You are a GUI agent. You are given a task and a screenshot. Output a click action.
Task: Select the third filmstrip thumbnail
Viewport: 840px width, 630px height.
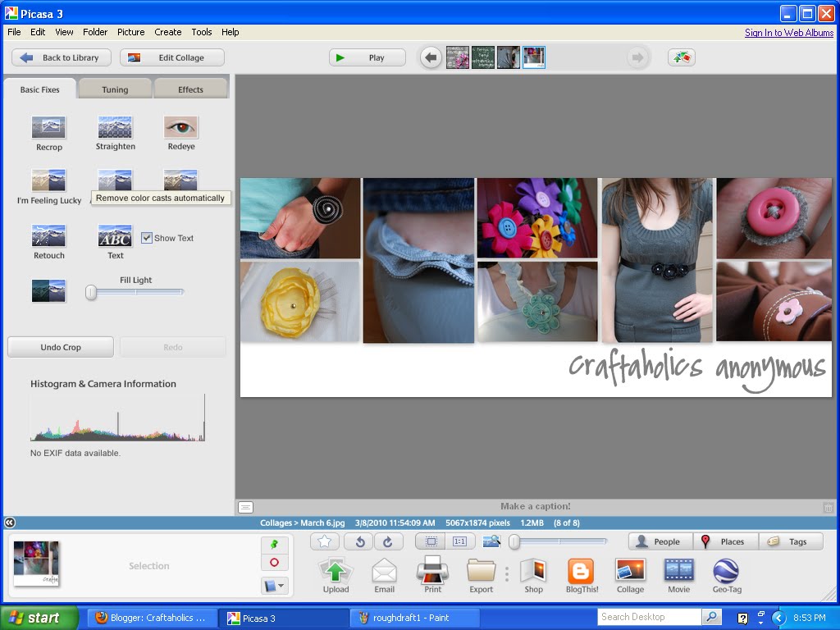pyautogui.click(x=508, y=57)
